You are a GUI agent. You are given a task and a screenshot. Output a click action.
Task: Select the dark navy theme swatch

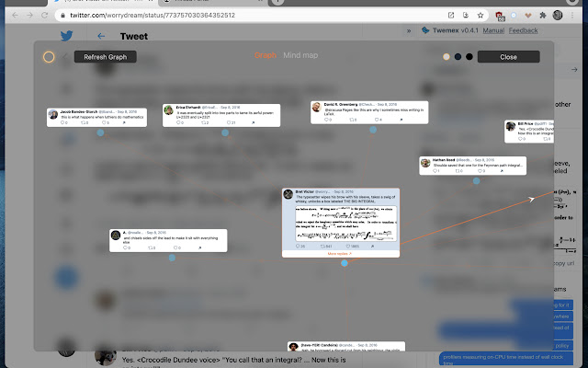point(458,57)
